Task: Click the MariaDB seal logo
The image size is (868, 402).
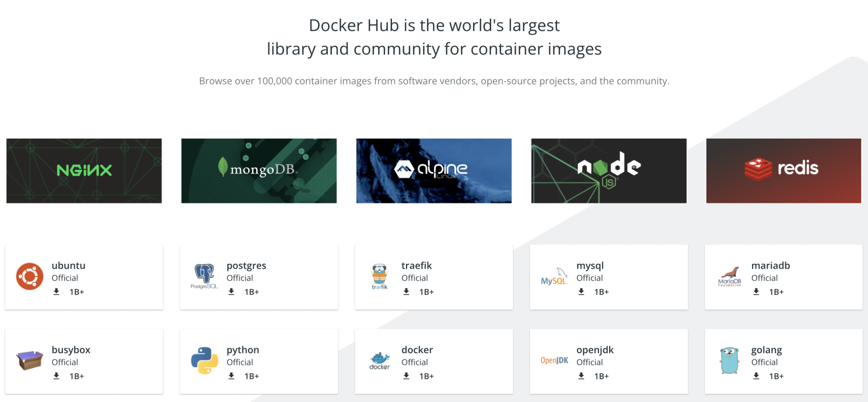Action: click(729, 276)
